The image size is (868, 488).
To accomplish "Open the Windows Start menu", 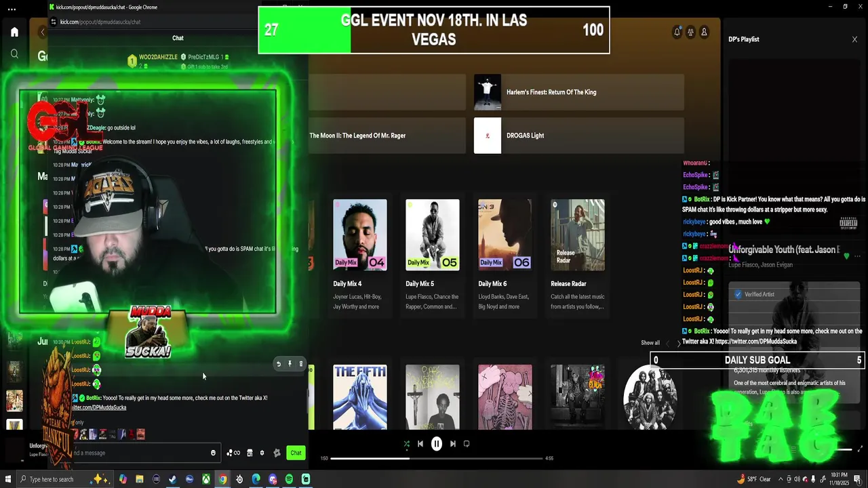I will 8,479.
